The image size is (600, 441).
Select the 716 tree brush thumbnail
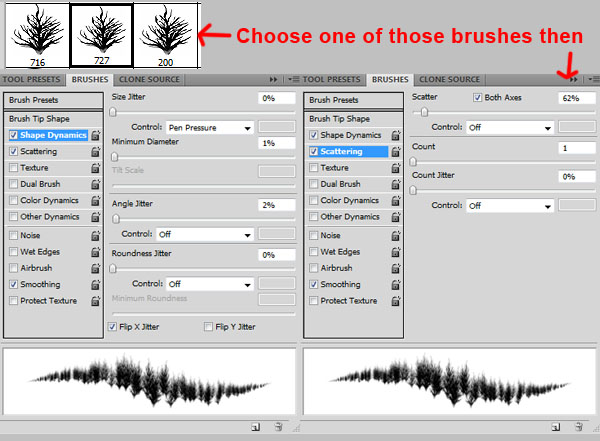point(38,36)
